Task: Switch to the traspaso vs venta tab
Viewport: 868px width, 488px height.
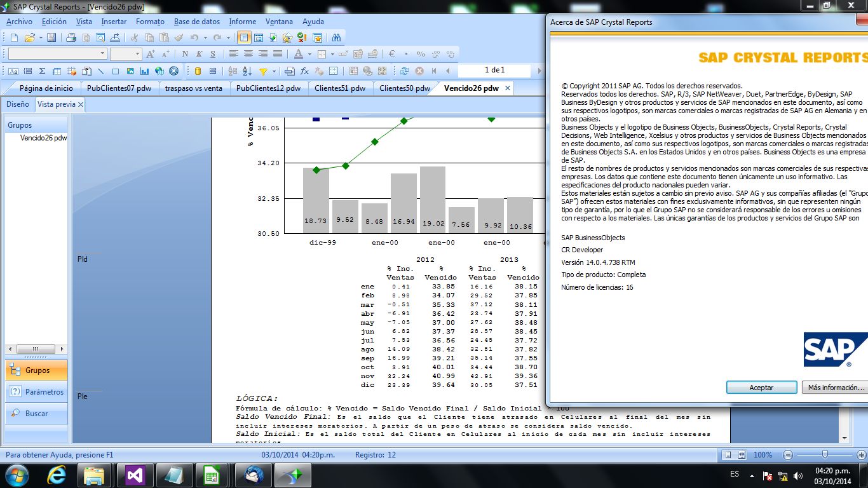Action: pos(194,88)
